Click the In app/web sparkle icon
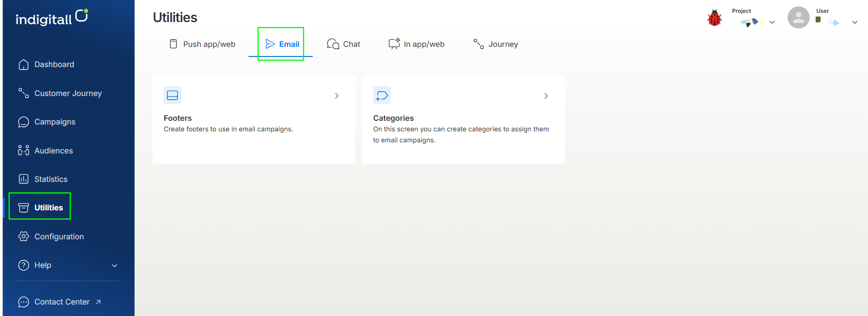Screen dimensions: 868x316 (395, 44)
